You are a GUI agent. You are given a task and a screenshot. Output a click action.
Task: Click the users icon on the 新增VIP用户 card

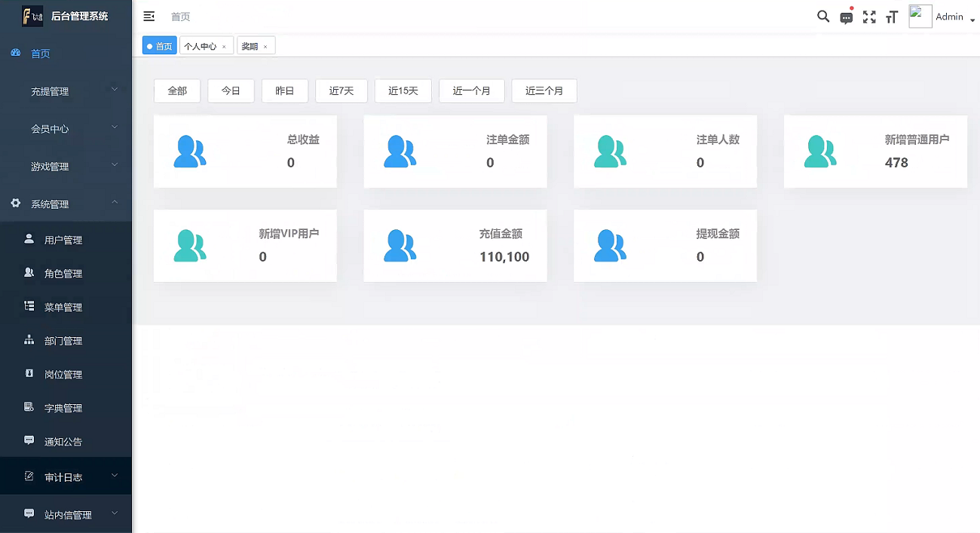point(190,246)
